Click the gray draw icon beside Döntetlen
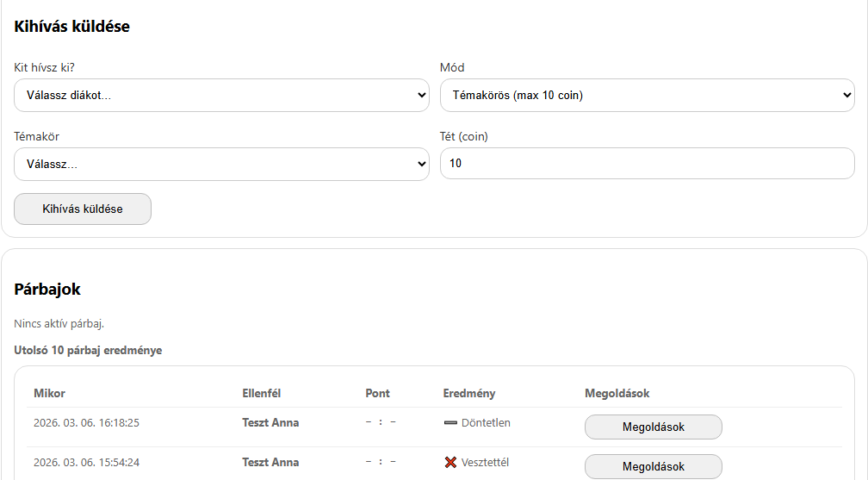868x480 pixels. click(x=450, y=423)
